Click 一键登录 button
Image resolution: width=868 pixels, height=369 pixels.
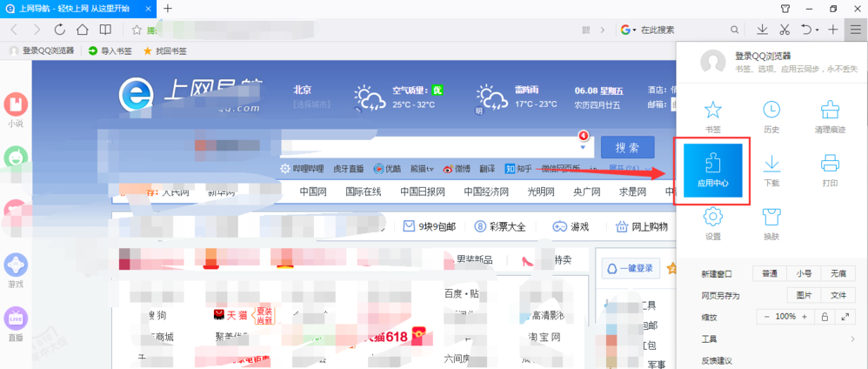[x=631, y=267]
